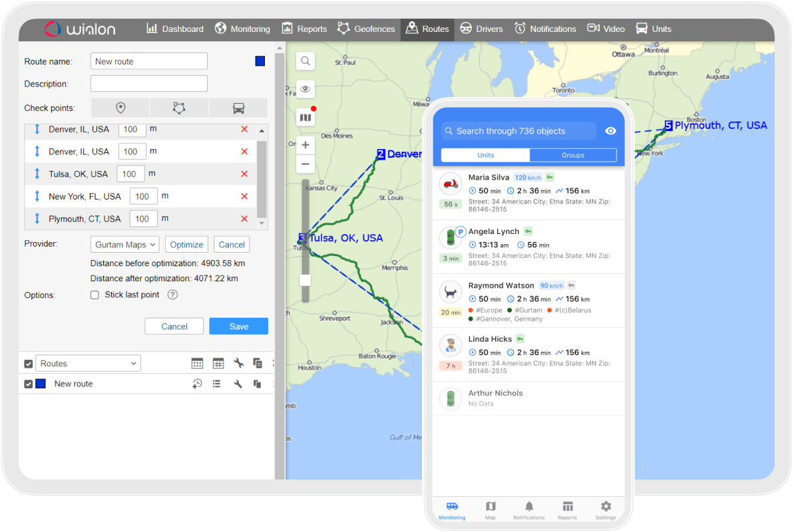Viewport: 794px width, 532px height.
Task: Open Arthur Nichols unit card
Action: point(528,399)
